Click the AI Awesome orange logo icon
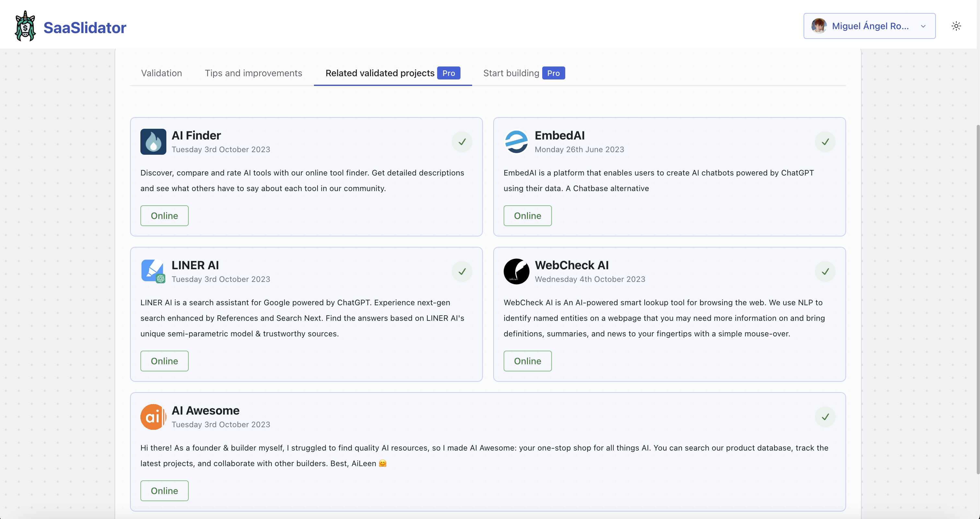This screenshot has height=519, width=980. 153,416
